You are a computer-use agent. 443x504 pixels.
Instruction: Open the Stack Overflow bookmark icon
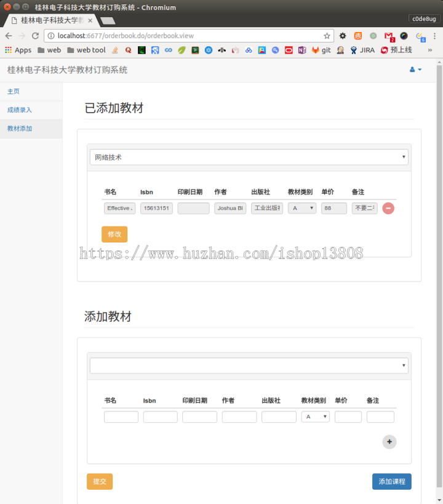click(115, 50)
